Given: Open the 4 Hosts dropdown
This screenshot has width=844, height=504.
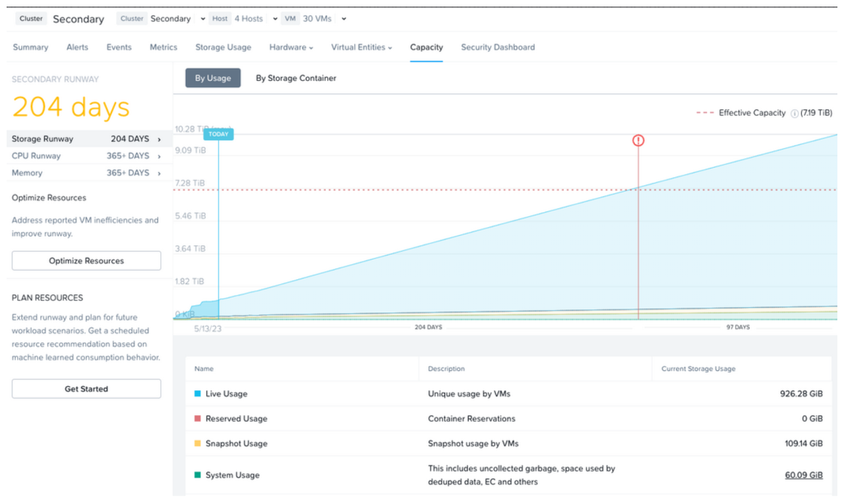Looking at the screenshot, I should [x=252, y=18].
